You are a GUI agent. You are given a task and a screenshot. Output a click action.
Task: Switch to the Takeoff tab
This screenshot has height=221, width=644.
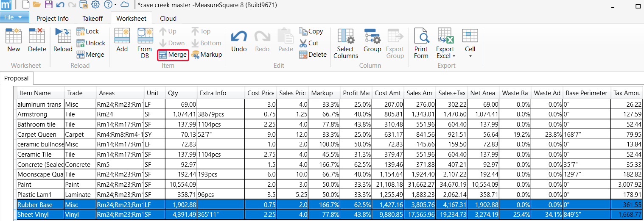(92, 19)
